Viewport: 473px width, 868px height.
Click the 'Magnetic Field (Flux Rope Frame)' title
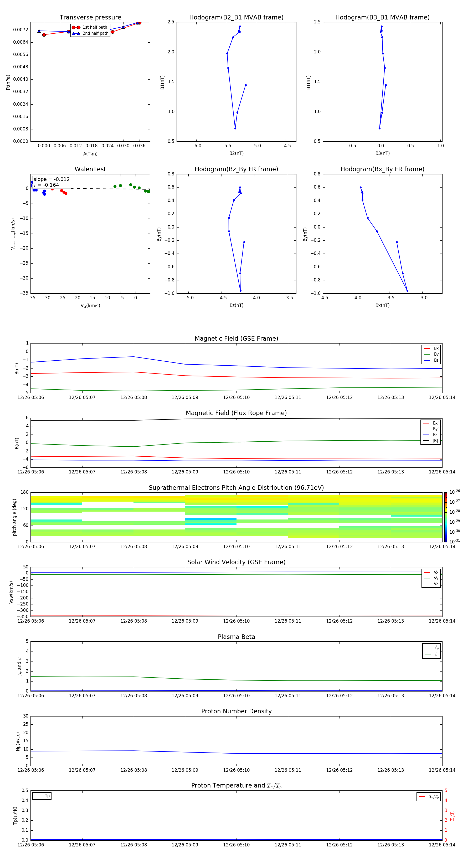pos(236,413)
